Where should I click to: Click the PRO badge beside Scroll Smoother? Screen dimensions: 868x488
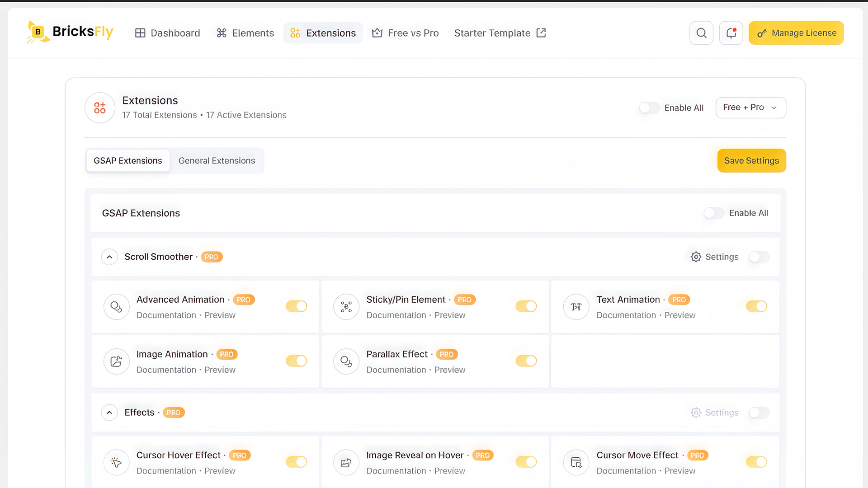coord(212,257)
